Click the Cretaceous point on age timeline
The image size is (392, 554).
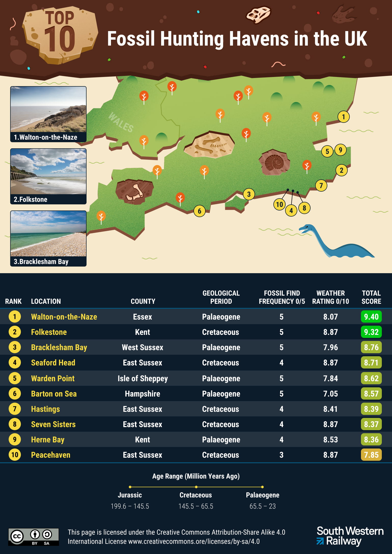click(x=196, y=487)
